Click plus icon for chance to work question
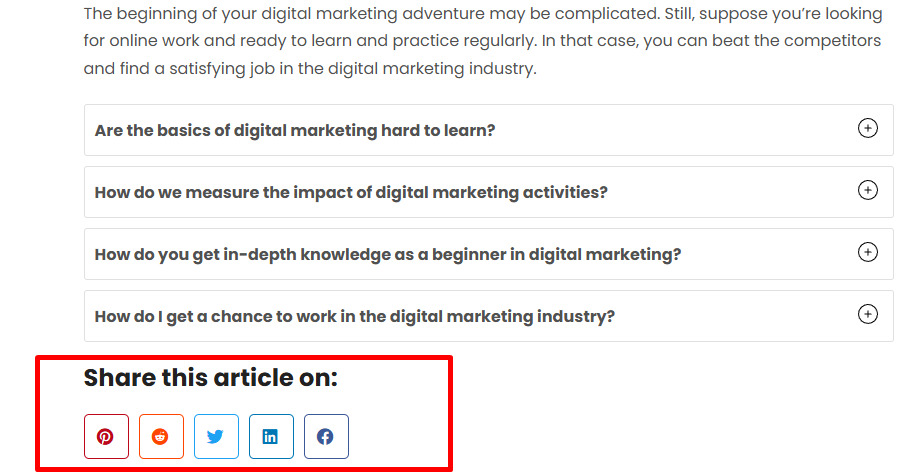Image resolution: width=908 pixels, height=472 pixels. (868, 315)
